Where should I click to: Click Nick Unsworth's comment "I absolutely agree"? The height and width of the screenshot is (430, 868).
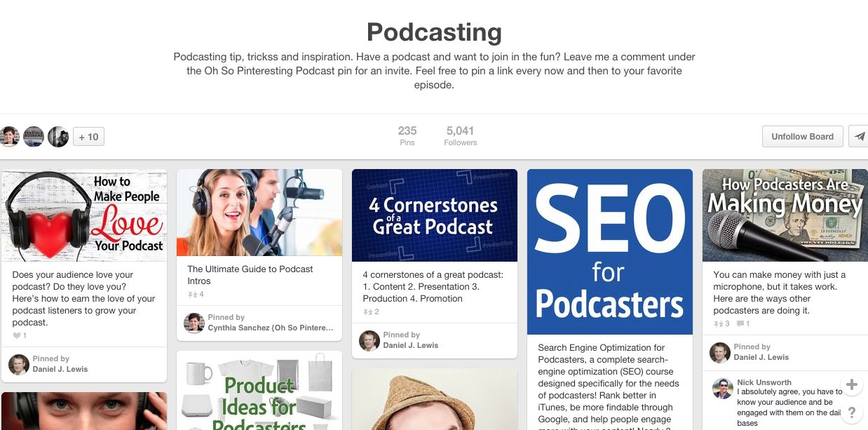click(789, 408)
